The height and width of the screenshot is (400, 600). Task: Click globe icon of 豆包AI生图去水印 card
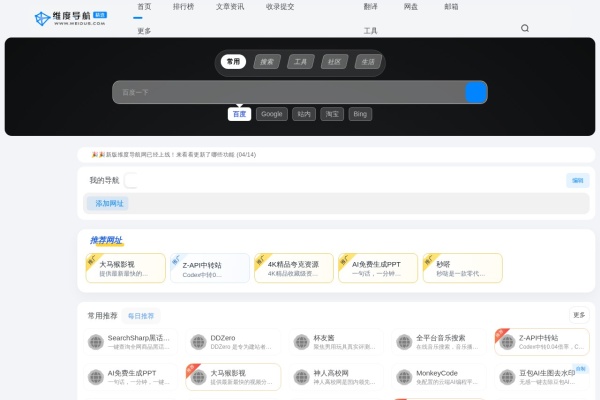point(507,377)
